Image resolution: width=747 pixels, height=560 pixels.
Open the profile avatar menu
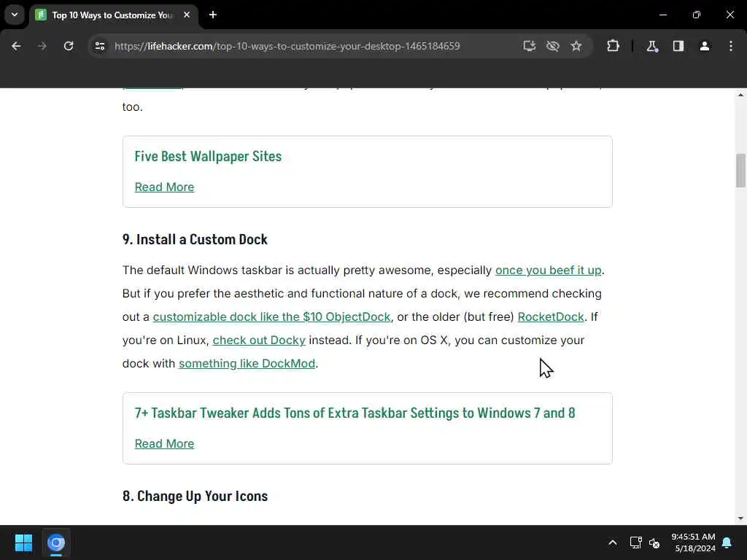pyautogui.click(x=705, y=46)
